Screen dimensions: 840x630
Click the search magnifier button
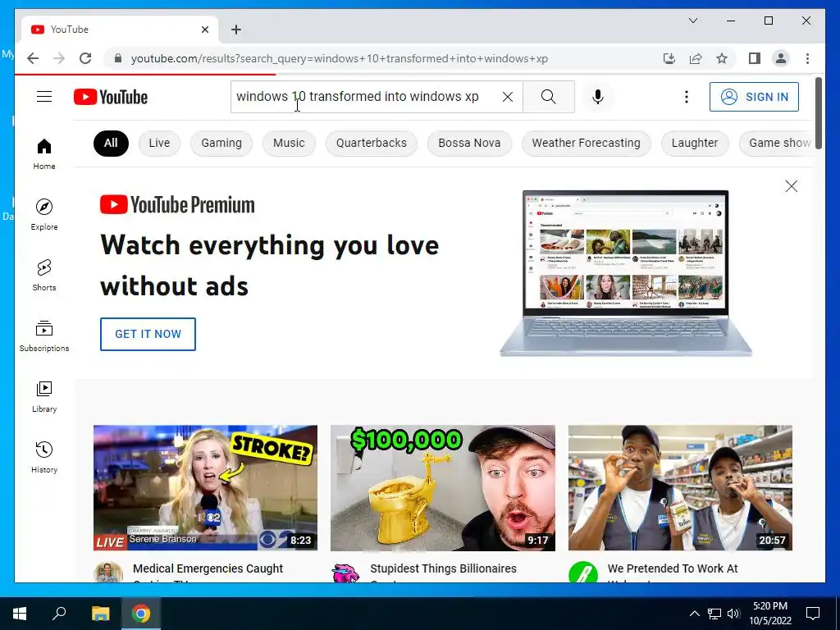549,97
